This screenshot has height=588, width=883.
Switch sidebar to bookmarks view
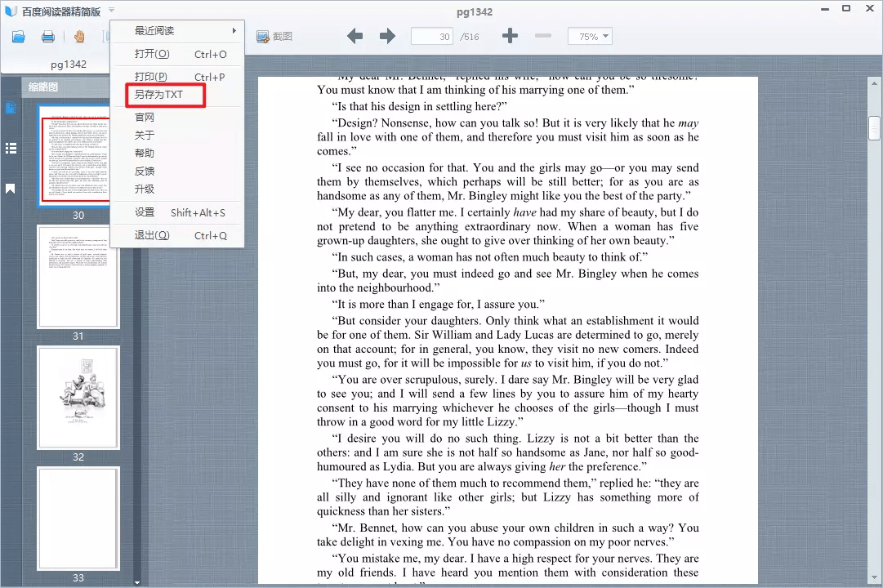(x=11, y=189)
